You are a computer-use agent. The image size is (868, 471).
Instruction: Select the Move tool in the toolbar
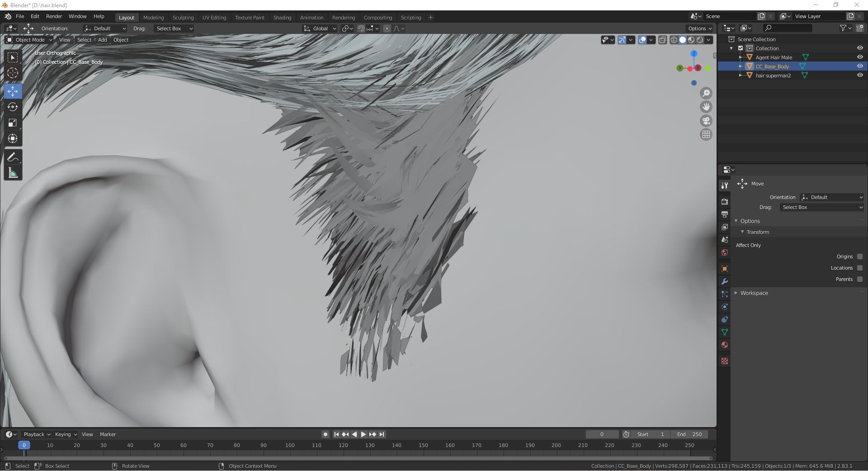(x=13, y=91)
